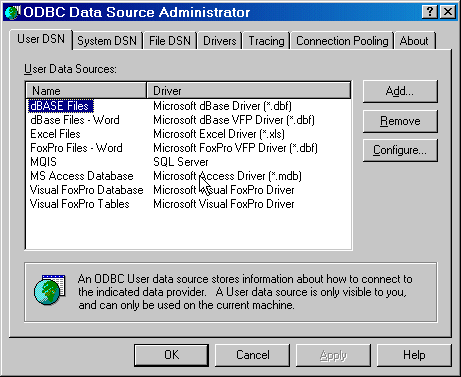
Task: Click the Driver column header
Action: coord(249,91)
